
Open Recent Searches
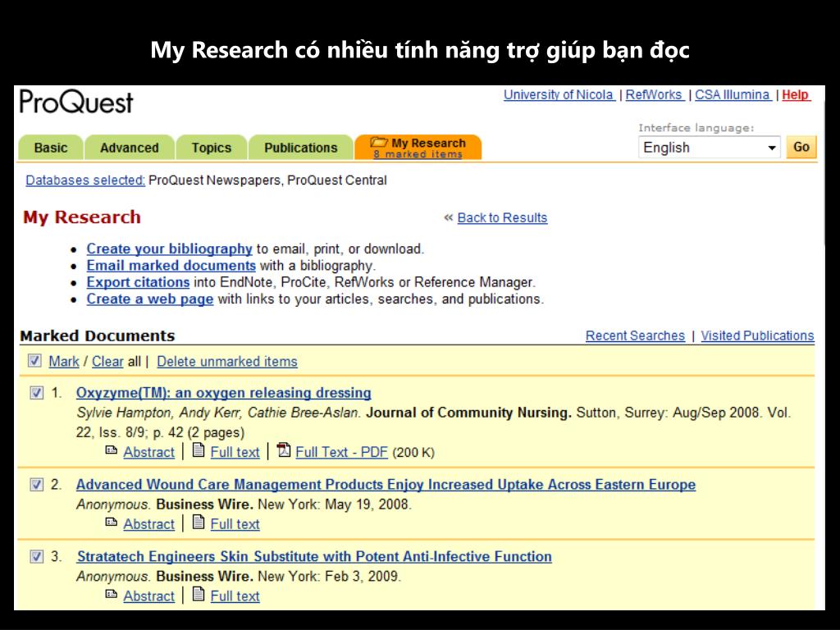pyautogui.click(x=636, y=336)
